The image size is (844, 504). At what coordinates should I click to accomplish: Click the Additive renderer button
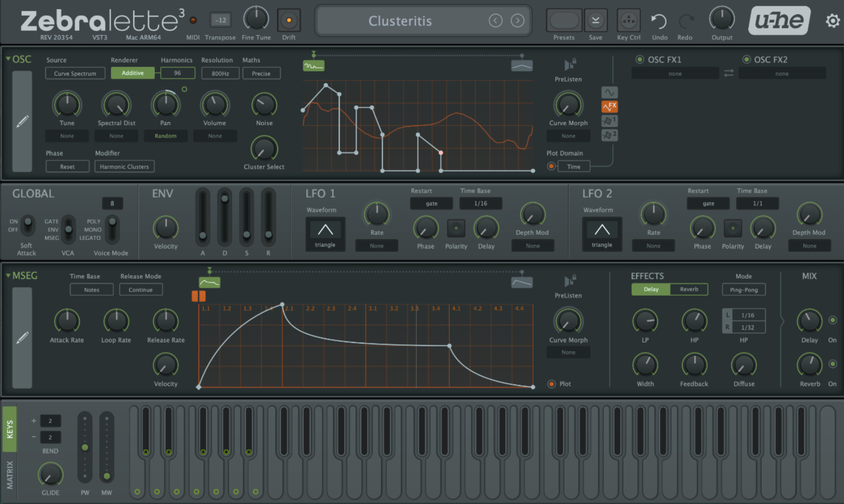coord(133,73)
